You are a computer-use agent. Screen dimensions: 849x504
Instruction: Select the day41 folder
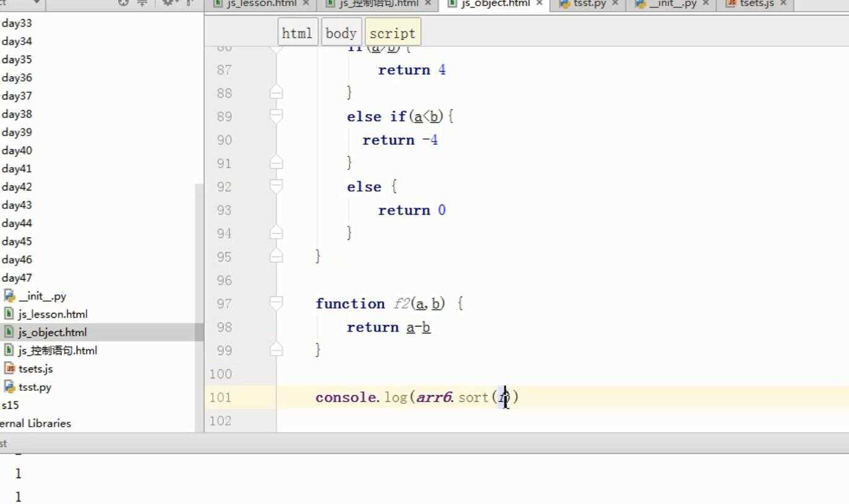pyautogui.click(x=17, y=168)
